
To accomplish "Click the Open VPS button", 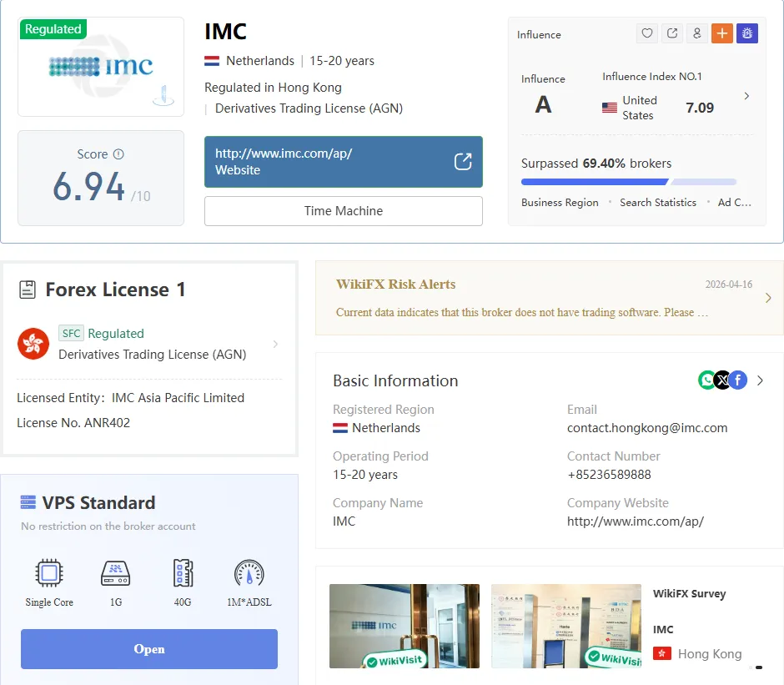I will tap(149, 649).
